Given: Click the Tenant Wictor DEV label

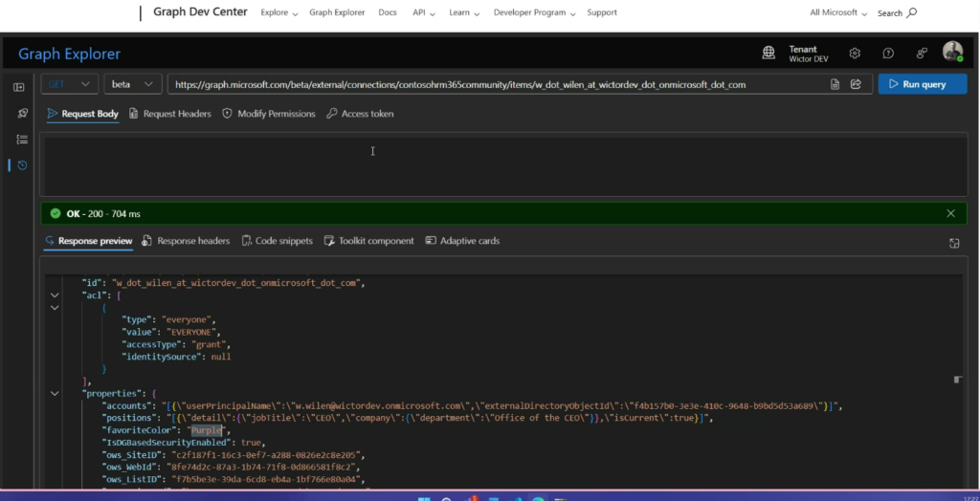Looking at the screenshot, I should pyautogui.click(x=808, y=54).
